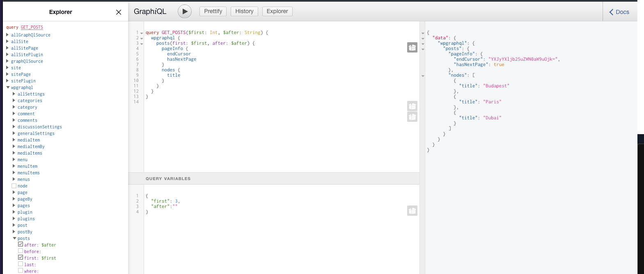The height and width of the screenshot is (274, 644).
Task: Collapse the posts field in explorer
Action: (14, 238)
